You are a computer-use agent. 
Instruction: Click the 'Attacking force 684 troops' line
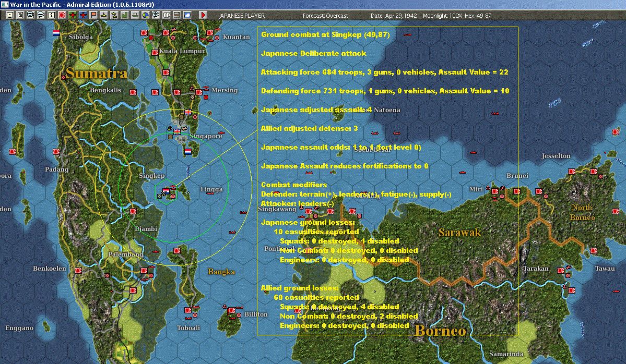click(384, 72)
